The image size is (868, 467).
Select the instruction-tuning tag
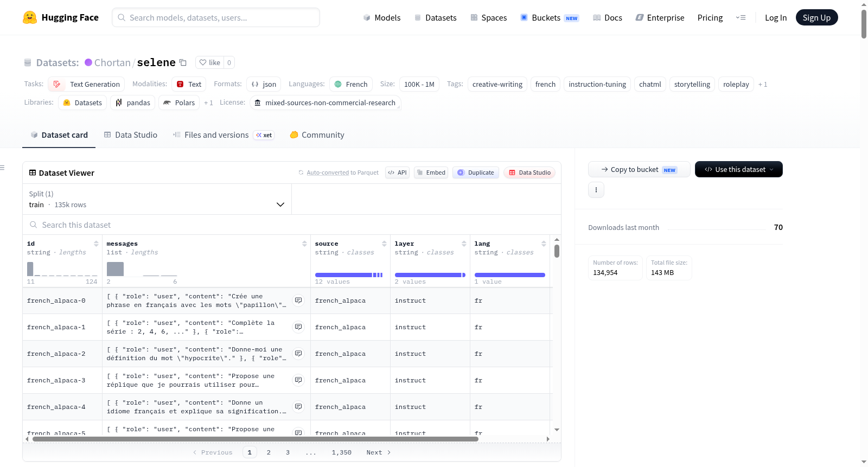click(597, 84)
